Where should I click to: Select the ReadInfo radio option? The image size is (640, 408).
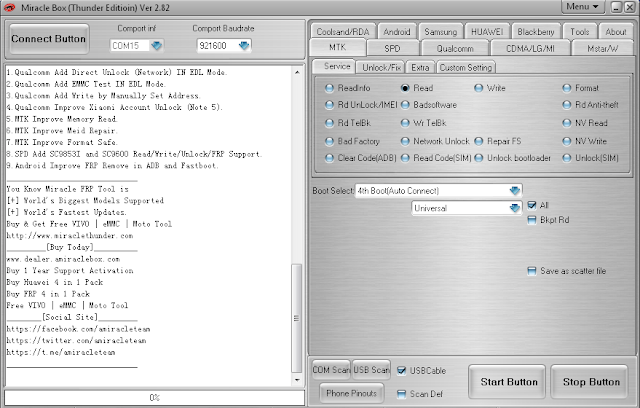(x=348, y=88)
